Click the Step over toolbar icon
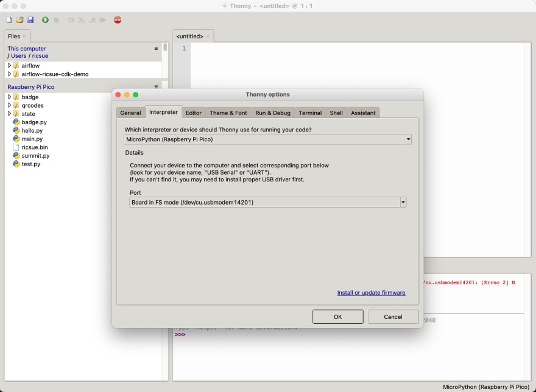 tap(71, 20)
